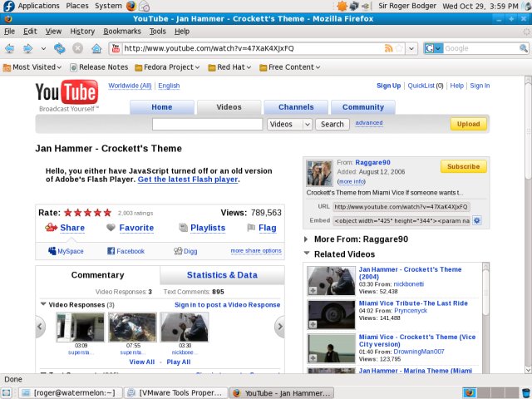Image resolution: width=532 pixels, height=399 pixels.
Task: Click the Get the latest Flash player link
Action: tap(188, 180)
